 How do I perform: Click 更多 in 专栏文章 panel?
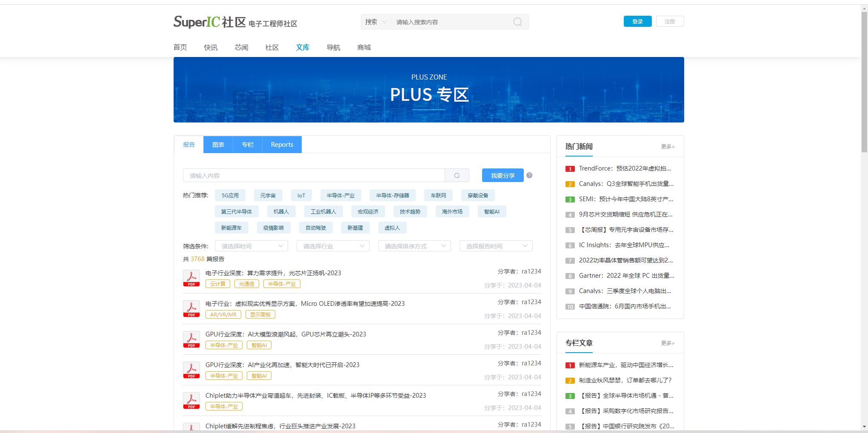coord(668,343)
